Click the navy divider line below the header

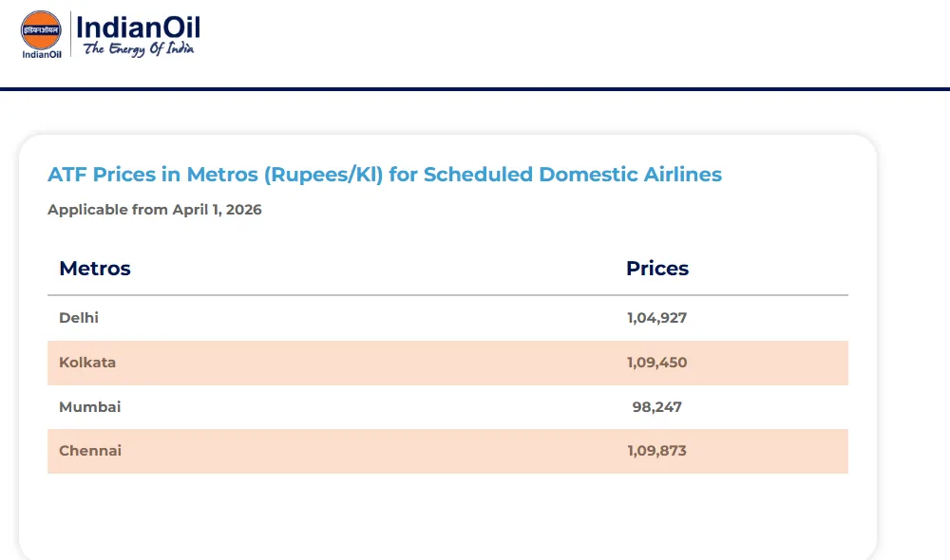(475, 89)
